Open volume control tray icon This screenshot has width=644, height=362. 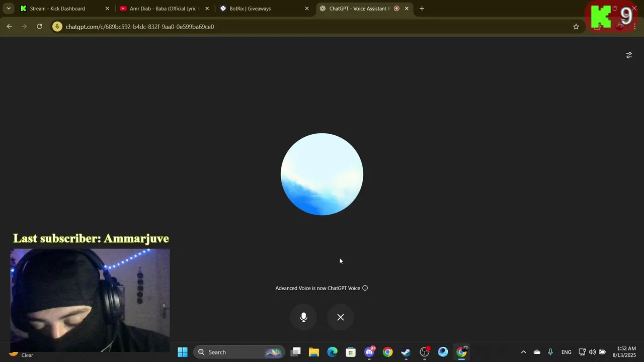pyautogui.click(x=592, y=352)
